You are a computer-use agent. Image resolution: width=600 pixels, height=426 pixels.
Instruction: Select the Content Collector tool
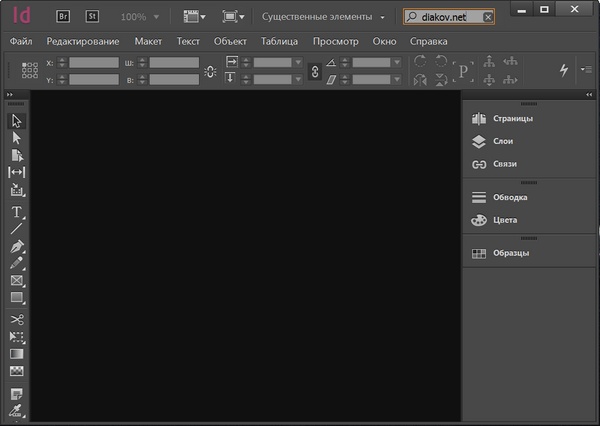pos(16,189)
